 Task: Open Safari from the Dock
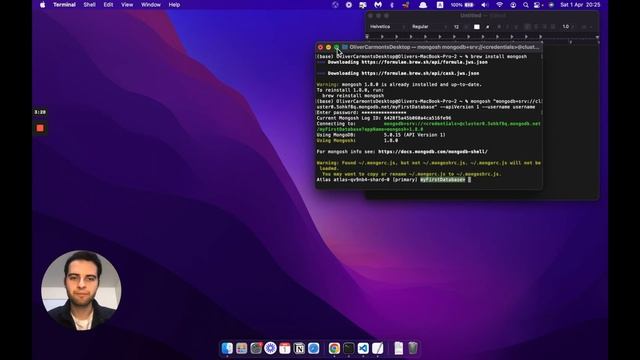(313, 348)
